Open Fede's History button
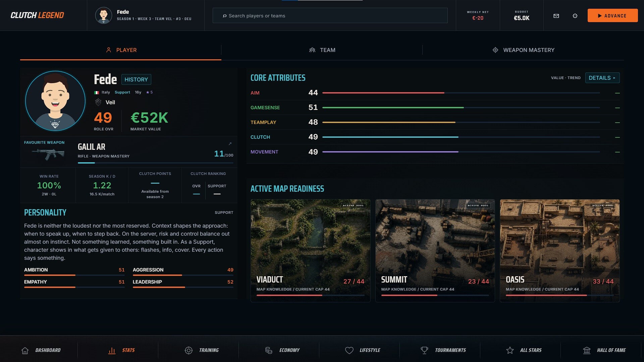Viewport: 644px width, 362px height. pos(136,79)
